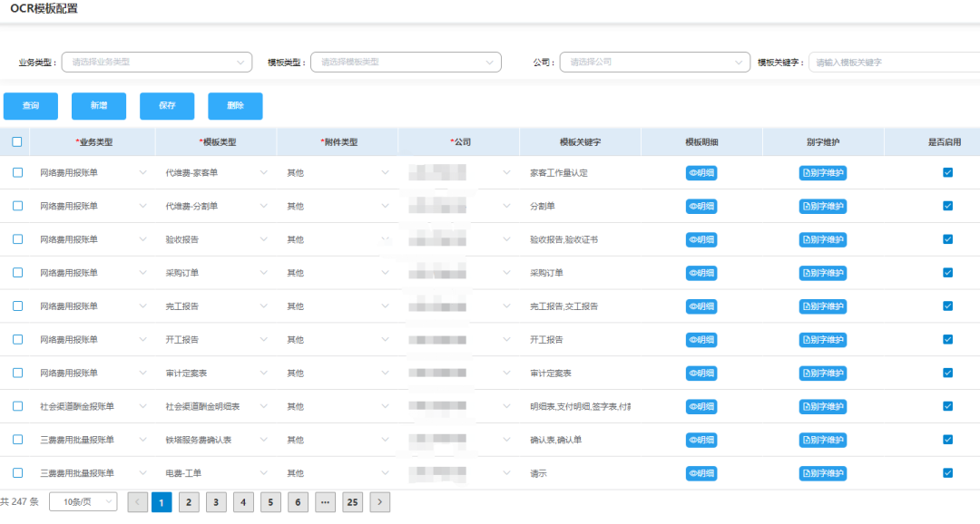980x524 pixels.
Task: Toggle the select-all checkbox in the table header
Action: (x=17, y=142)
